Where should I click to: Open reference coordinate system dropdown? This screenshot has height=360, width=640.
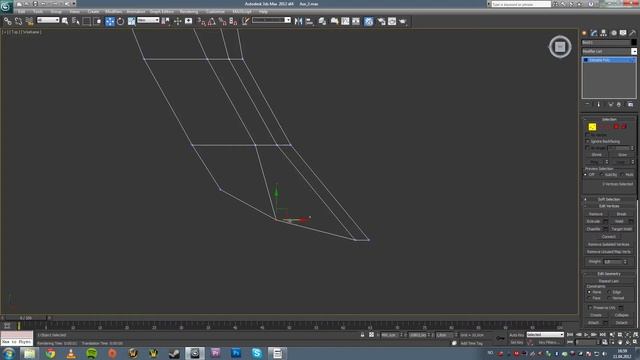pos(148,20)
